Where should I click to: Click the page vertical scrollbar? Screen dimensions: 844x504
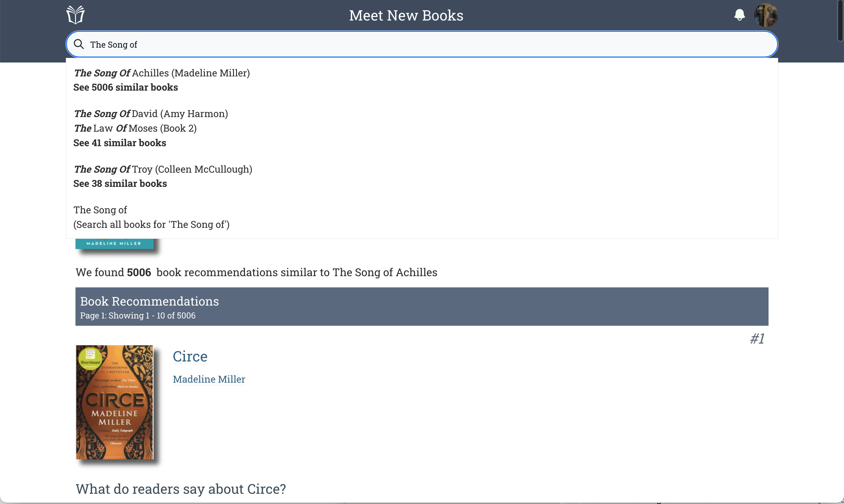point(840,21)
